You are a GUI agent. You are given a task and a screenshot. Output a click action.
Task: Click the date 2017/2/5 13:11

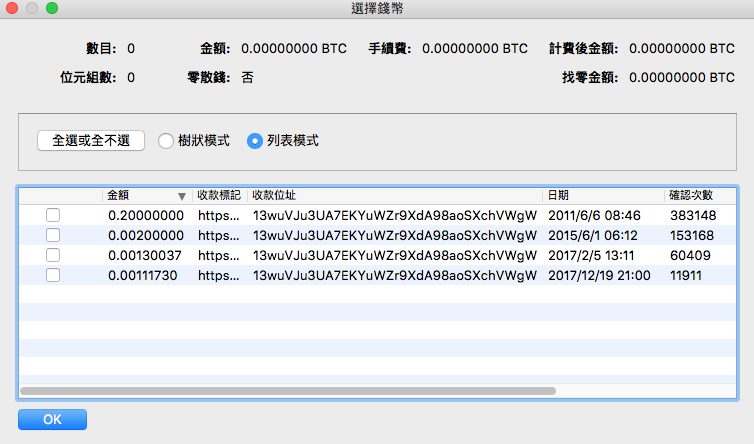[x=591, y=255]
